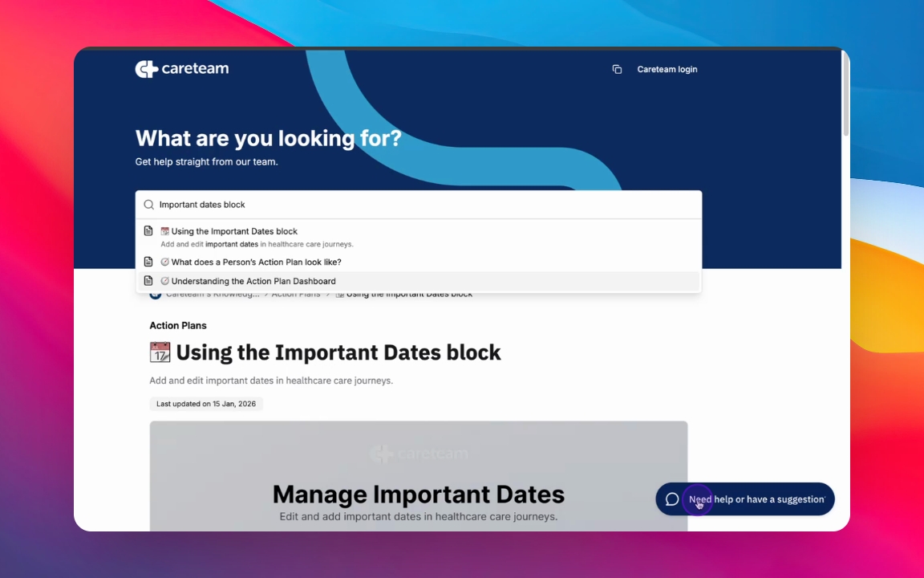Click the copy icon beside Careteam login
The height and width of the screenshot is (578, 924).
coord(617,70)
